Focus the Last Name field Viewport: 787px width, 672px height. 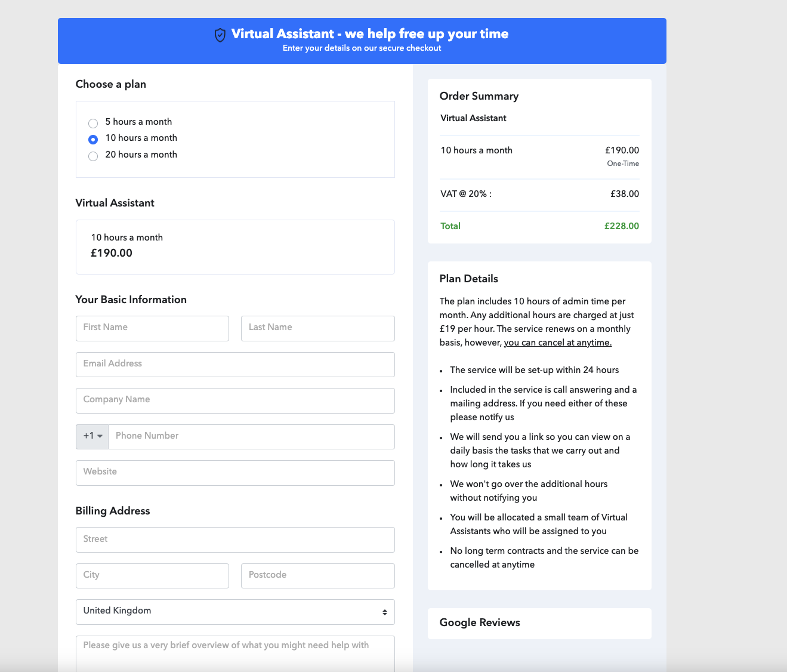point(318,328)
